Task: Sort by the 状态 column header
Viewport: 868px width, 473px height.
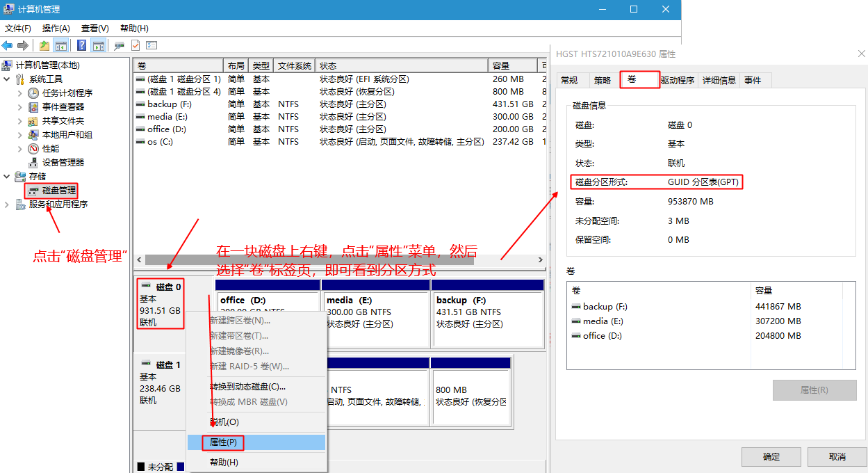Action: tap(402, 66)
